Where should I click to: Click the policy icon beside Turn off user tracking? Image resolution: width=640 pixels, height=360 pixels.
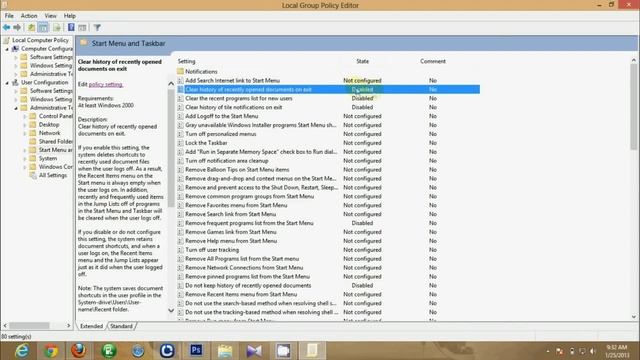tap(180, 250)
